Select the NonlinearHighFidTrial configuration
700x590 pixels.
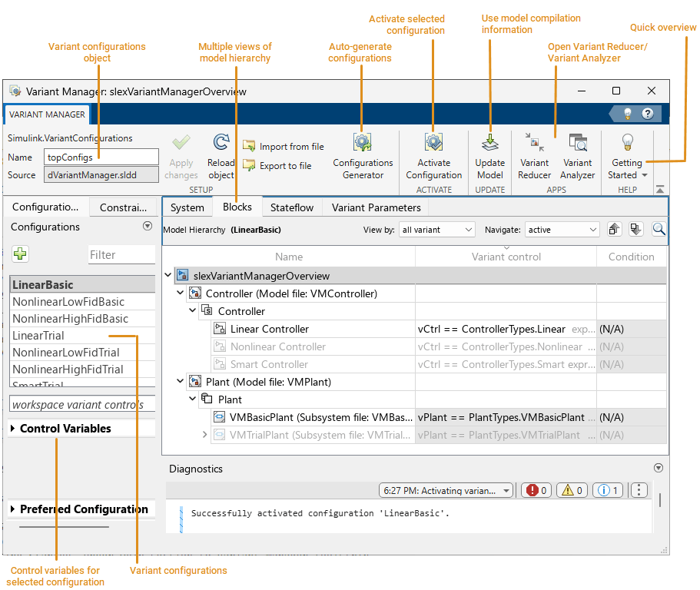coord(82,370)
